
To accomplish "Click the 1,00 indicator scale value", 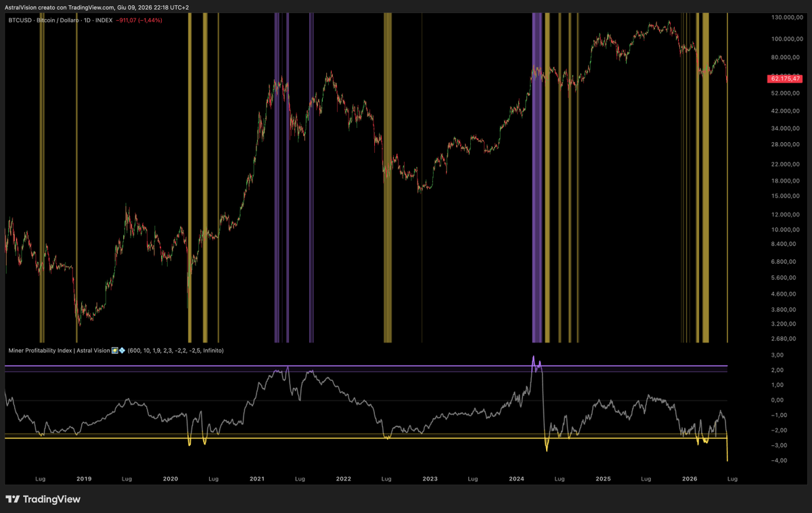I will click(x=777, y=385).
